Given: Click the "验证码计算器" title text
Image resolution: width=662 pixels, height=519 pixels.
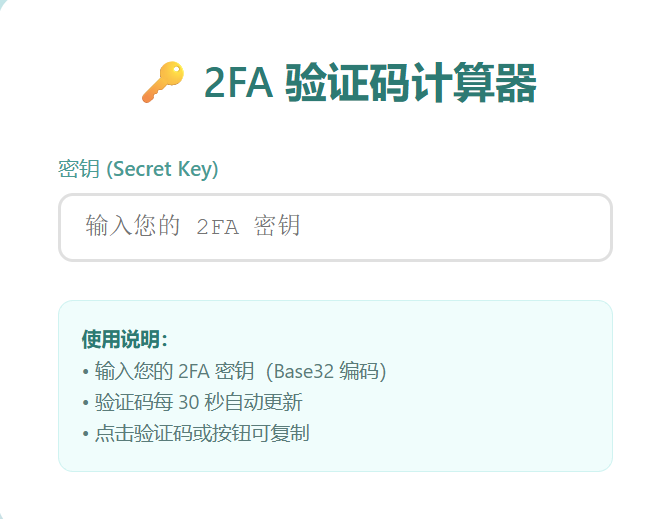Looking at the screenshot, I should click(x=410, y=82).
